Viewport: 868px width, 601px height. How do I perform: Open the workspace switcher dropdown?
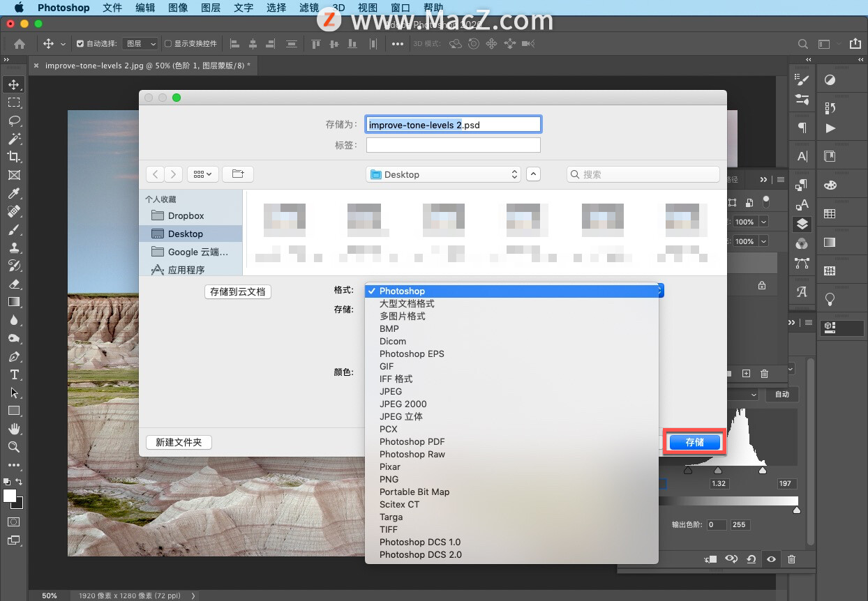828,43
